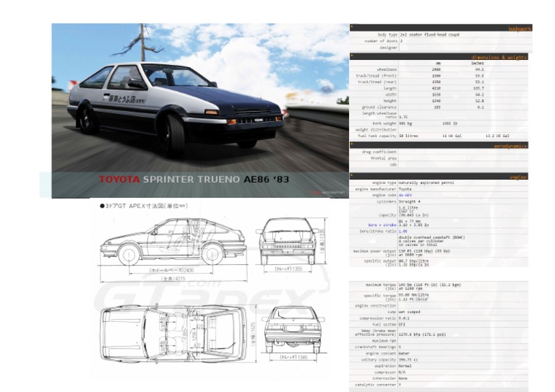
Task: Click the wheelbase 2400 dimension on side blueprint
Action: [x=172, y=270]
